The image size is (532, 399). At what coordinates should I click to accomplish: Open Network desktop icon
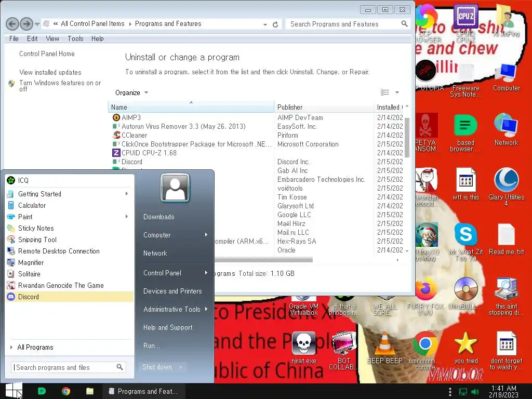506,129
